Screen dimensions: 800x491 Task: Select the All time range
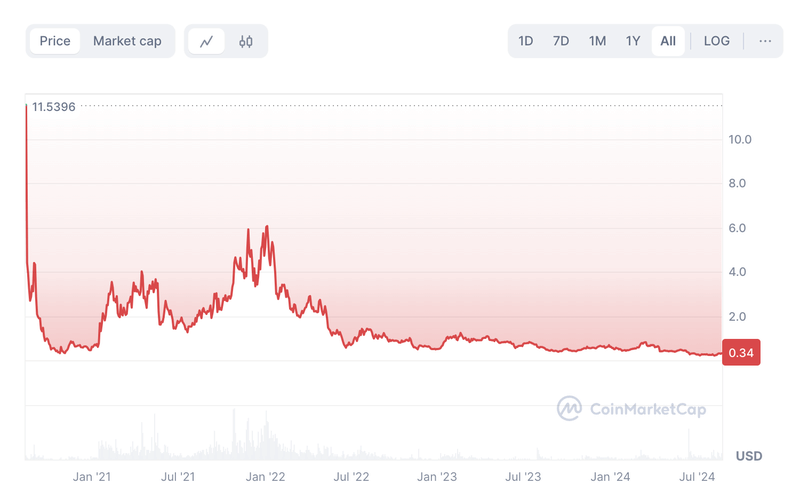point(668,41)
